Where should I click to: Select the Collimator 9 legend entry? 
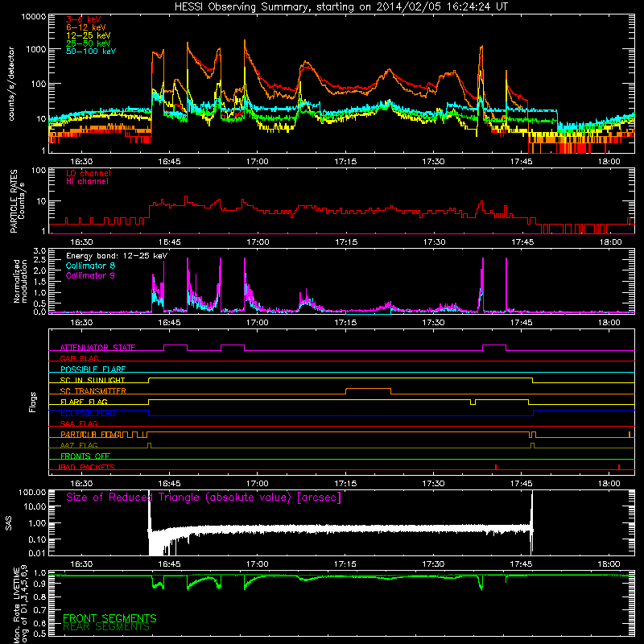[x=90, y=275]
